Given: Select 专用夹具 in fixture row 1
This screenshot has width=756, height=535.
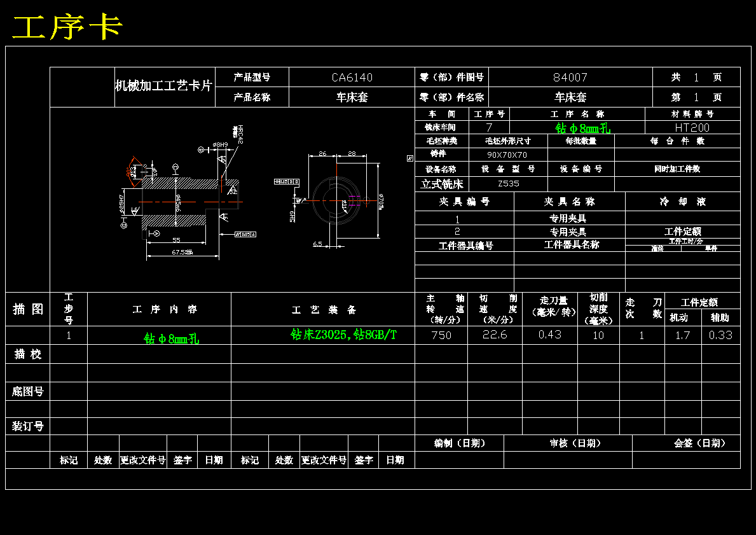Looking at the screenshot, I should point(568,218).
